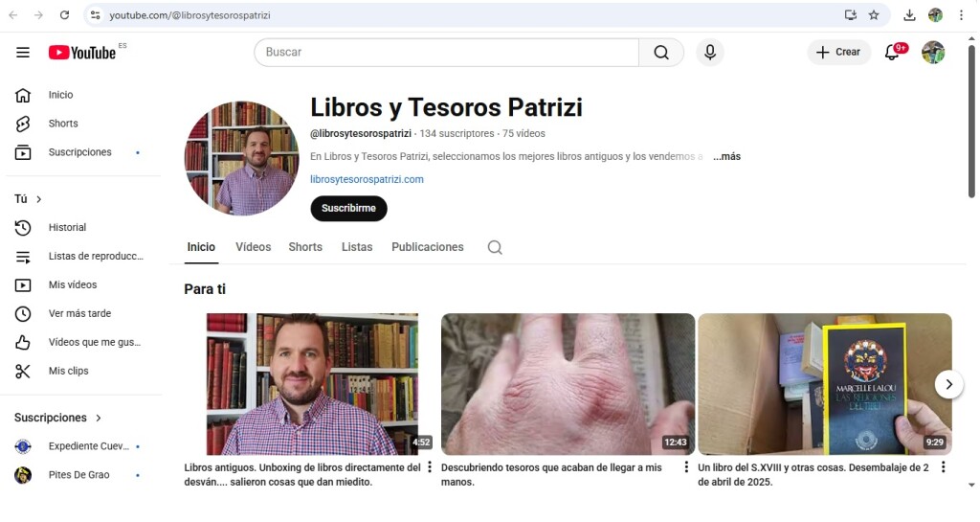980x522 pixels.
Task: Click the Suscribirme button
Action: coord(348,208)
